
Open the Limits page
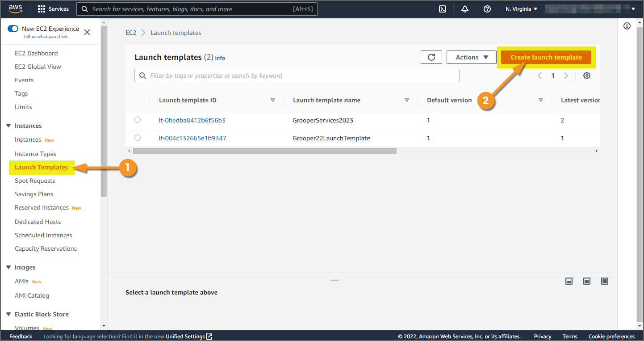click(23, 107)
